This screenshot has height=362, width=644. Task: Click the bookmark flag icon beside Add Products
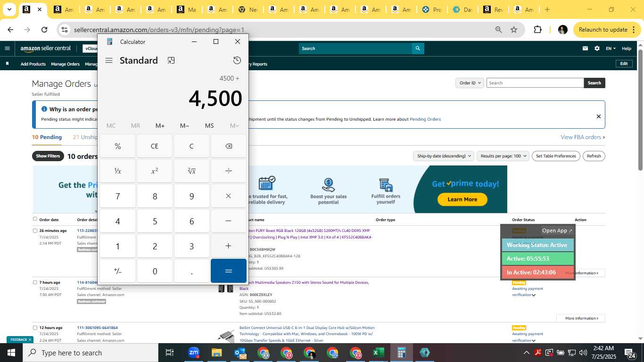7,64
